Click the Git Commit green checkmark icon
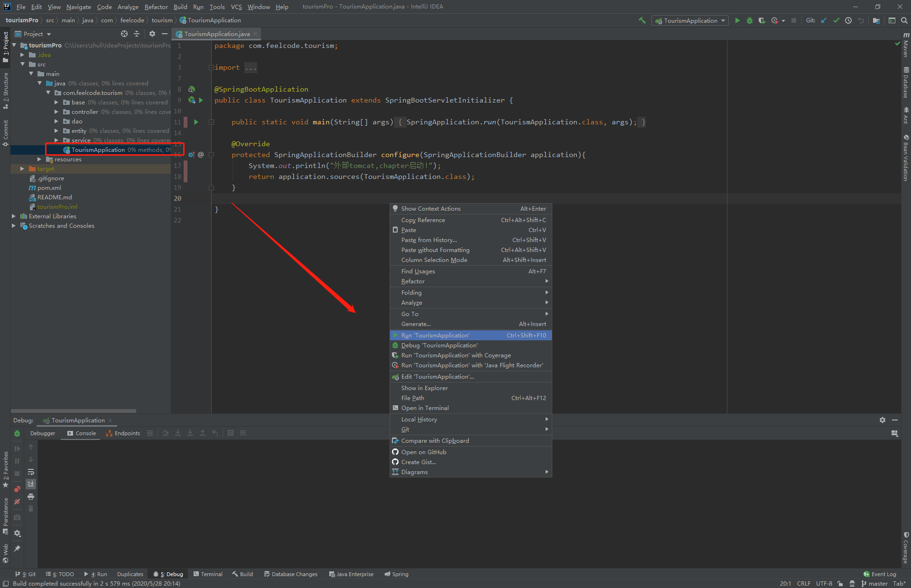This screenshot has height=588, width=911. 836,20
